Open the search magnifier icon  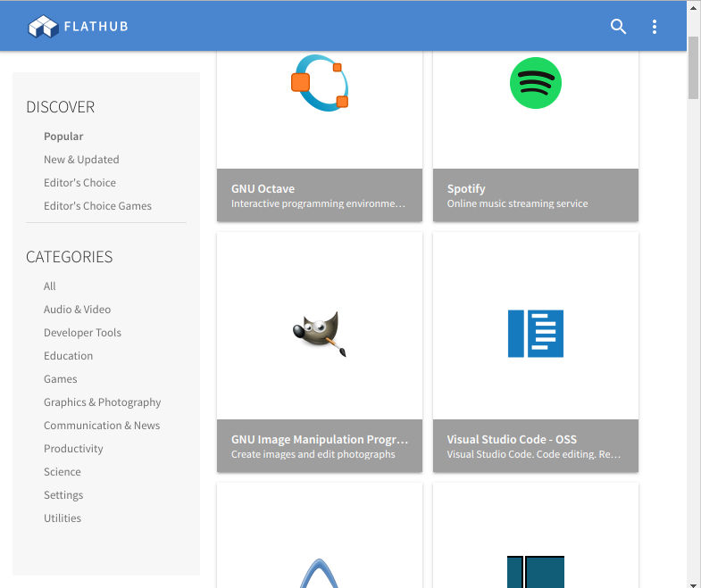click(x=618, y=27)
